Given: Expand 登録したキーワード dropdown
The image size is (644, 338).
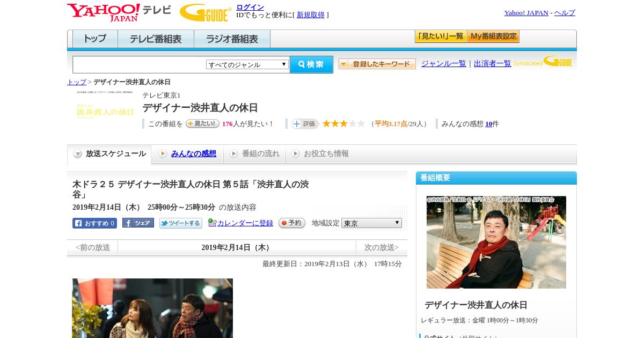Looking at the screenshot, I should (x=377, y=64).
